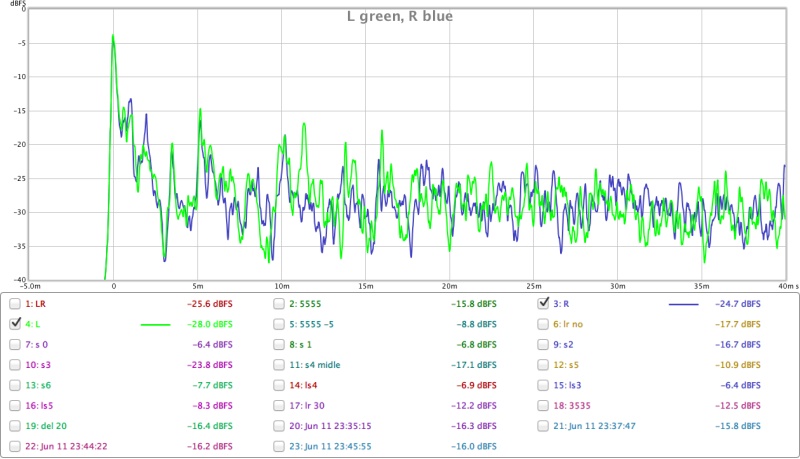The width and height of the screenshot is (800, 459).
Task: Select the '18: 3535' trace checkbox
Action: tap(543, 406)
